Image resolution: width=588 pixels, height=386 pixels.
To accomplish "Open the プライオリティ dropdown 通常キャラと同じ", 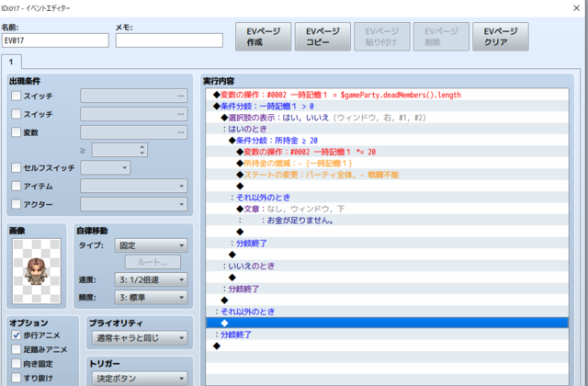I will coord(140,338).
